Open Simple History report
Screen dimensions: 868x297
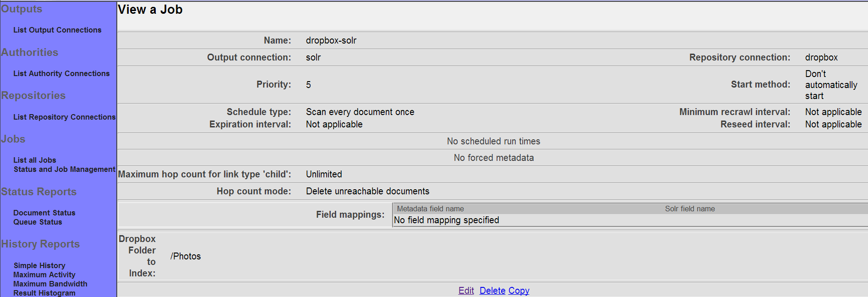click(39, 265)
